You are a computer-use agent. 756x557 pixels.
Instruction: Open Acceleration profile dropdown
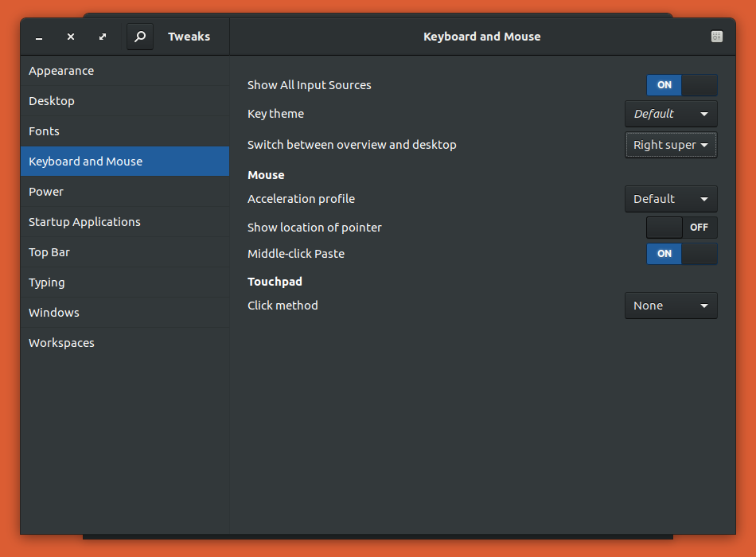coord(671,199)
